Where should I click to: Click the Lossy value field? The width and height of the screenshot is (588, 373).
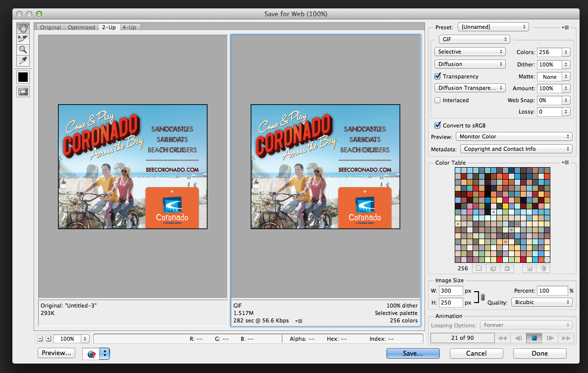(549, 112)
